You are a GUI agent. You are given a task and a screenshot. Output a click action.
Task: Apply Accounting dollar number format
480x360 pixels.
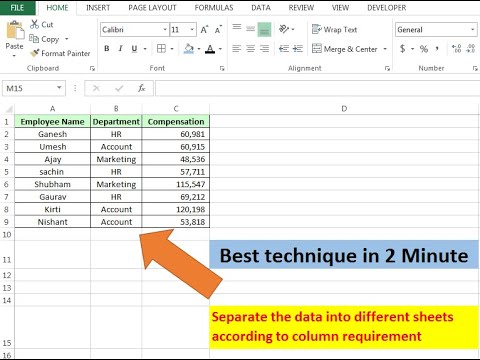403,49
